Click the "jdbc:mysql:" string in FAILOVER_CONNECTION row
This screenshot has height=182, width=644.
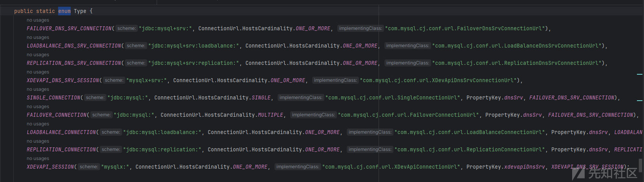coord(134,115)
